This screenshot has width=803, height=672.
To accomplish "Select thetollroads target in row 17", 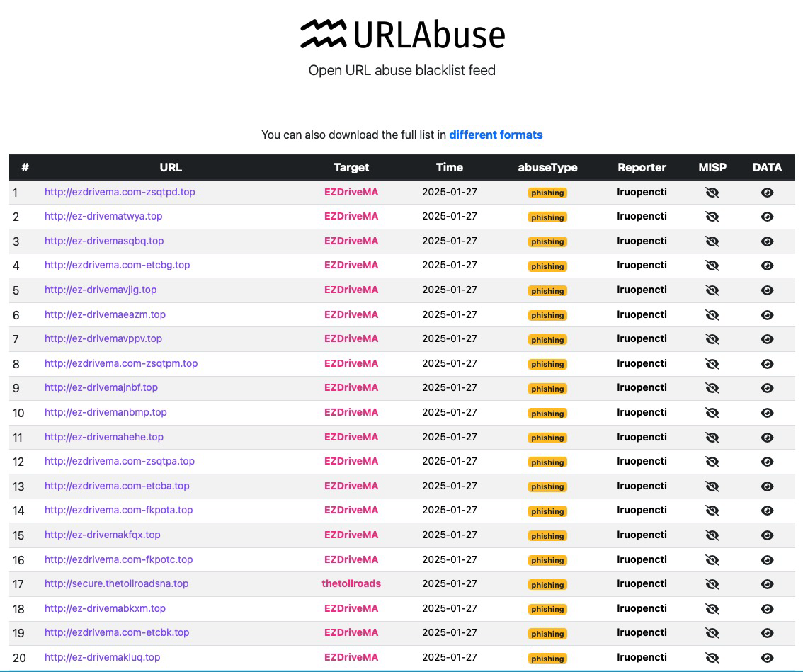I will click(351, 583).
